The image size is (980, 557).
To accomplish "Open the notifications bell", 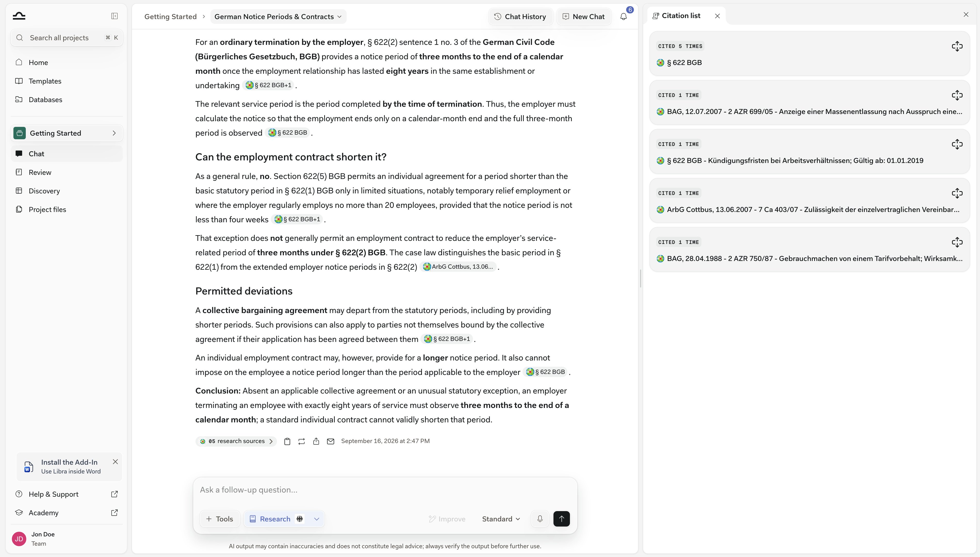I will pyautogui.click(x=624, y=17).
